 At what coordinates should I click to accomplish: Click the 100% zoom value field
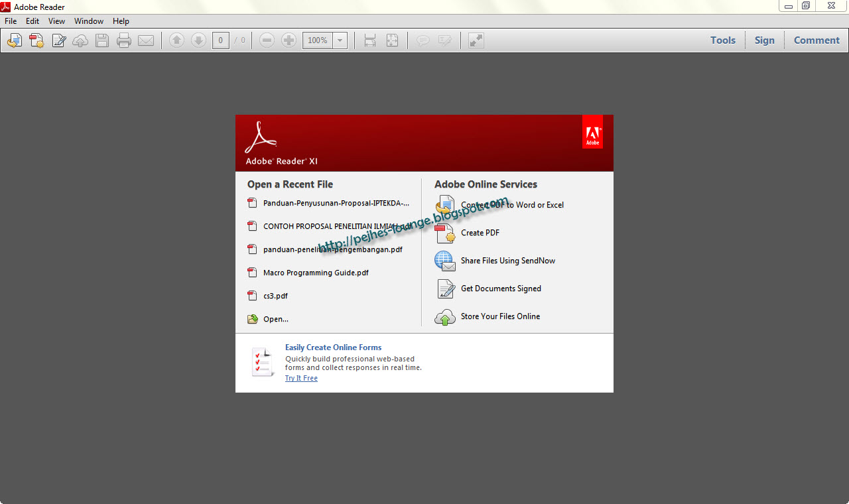click(x=318, y=40)
